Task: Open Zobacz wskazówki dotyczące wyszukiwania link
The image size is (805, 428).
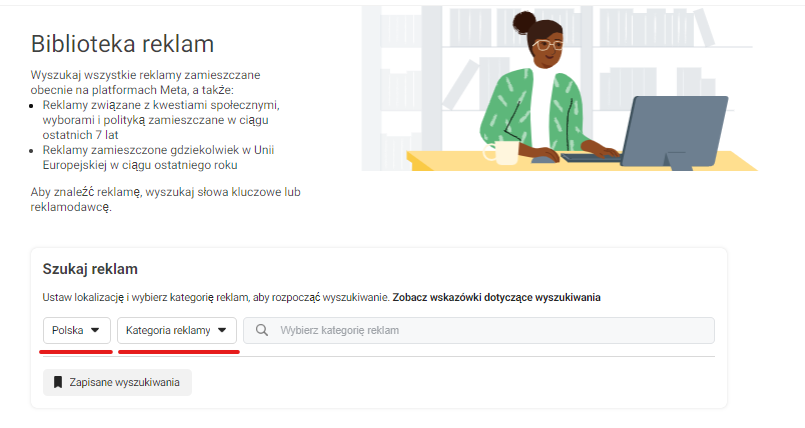Action: coord(496,298)
